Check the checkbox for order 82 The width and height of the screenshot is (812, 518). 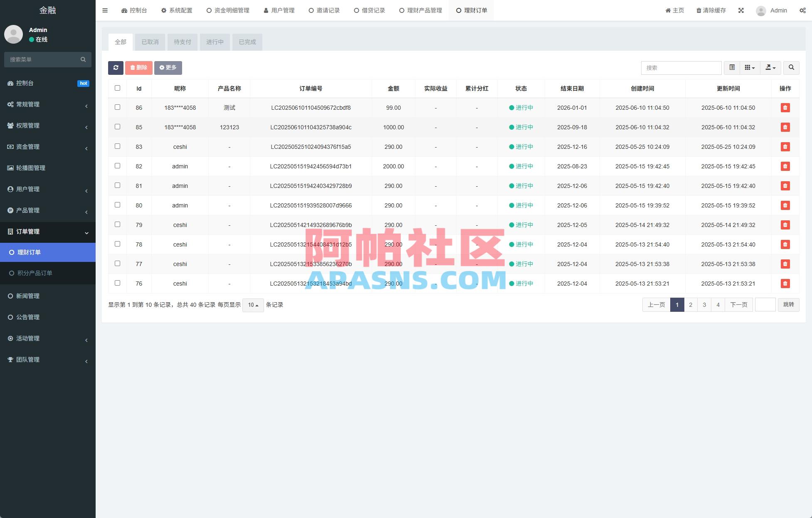(117, 166)
